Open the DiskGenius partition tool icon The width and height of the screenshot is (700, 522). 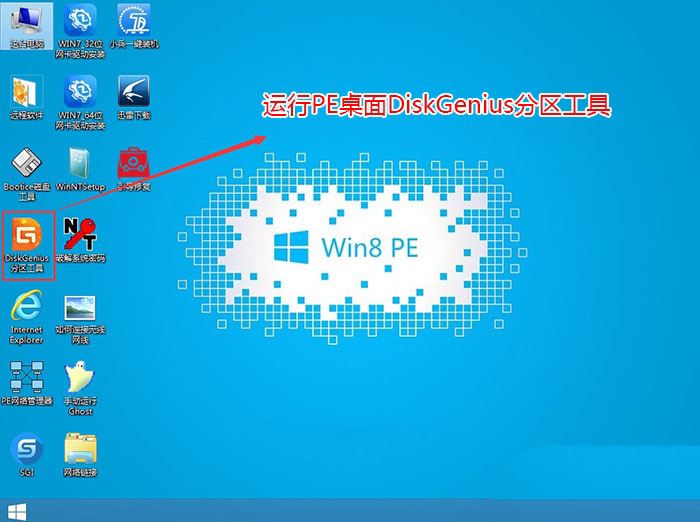pyautogui.click(x=27, y=237)
